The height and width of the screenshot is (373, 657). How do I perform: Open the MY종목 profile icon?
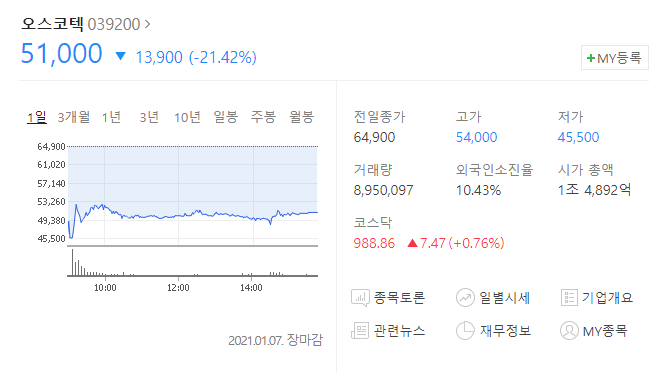(x=569, y=331)
